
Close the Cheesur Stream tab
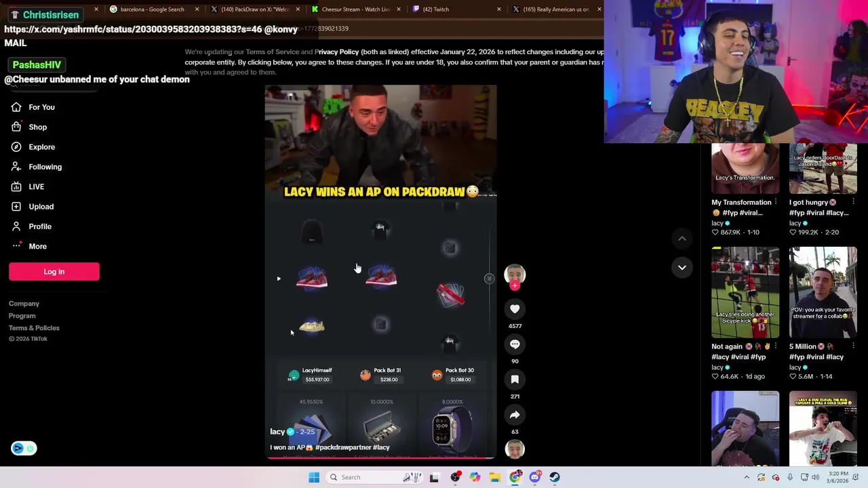tap(398, 9)
